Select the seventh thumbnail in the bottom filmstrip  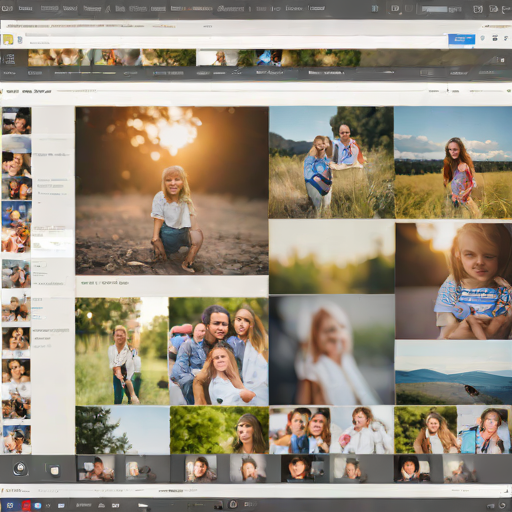pos(412,469)
